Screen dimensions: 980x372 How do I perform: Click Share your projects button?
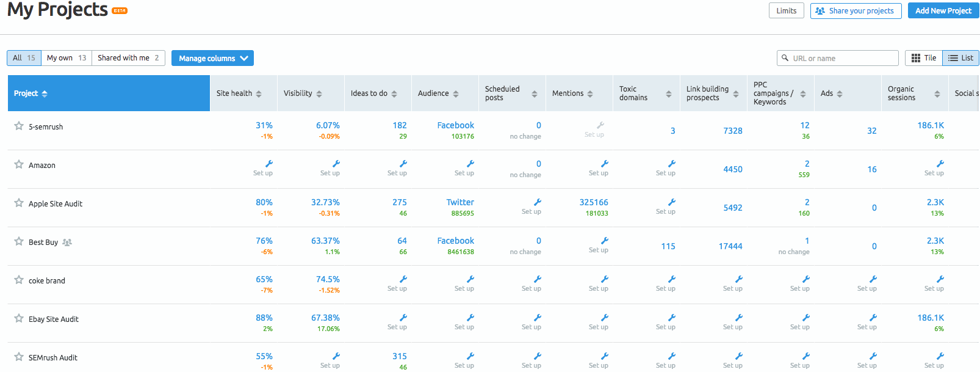pos(856,11)
